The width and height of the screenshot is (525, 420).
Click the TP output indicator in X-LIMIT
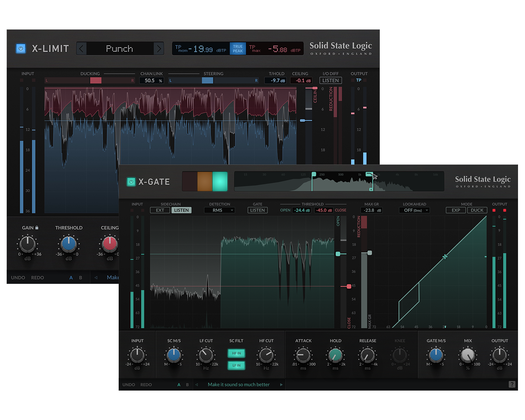point(359,80)
